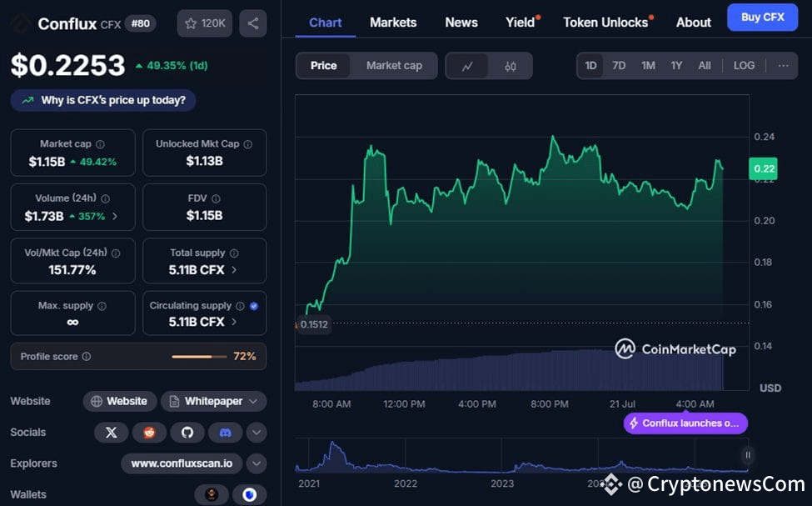Click the Conflux launches event marker
Screen dimensions: 812x506
(685, 423)
